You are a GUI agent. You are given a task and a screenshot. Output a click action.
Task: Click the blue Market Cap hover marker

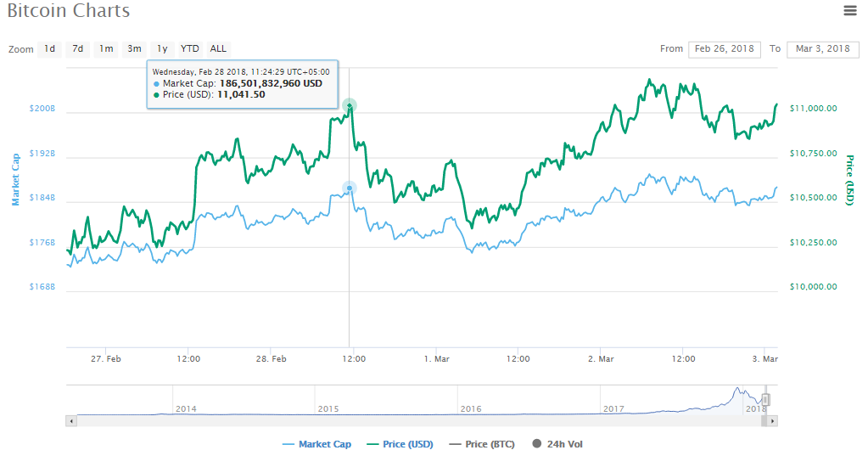[350, 188]
